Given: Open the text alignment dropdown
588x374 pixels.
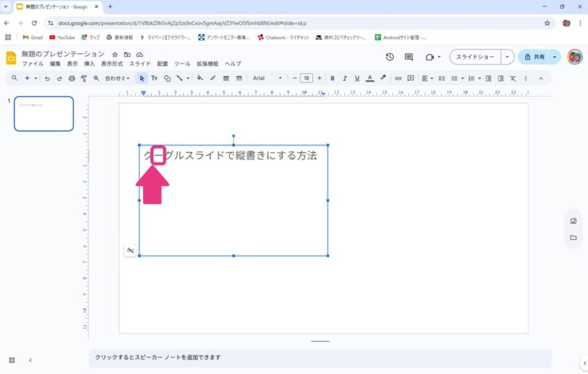Looking at the screenshot, I should (427, 79).
